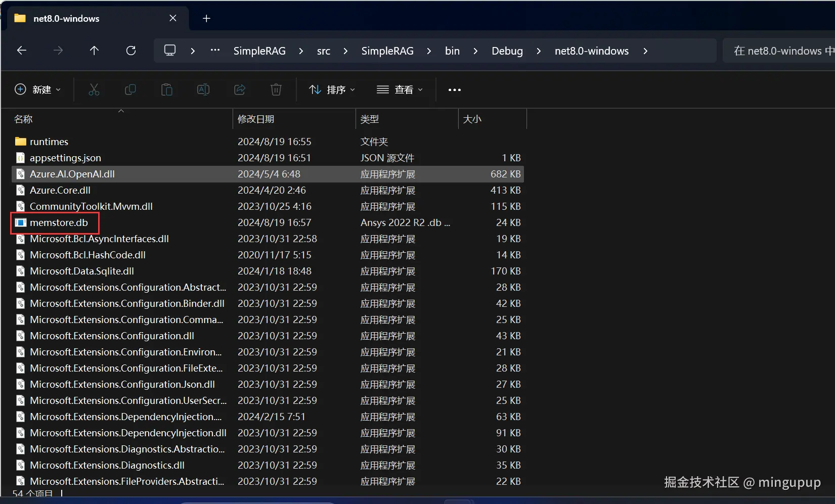Image resolution: width=835 pixels, height=504 pixels.
Task: Select Microsoft.Extensions.Configuration.dll file name
Action: [x=112, y=336]
